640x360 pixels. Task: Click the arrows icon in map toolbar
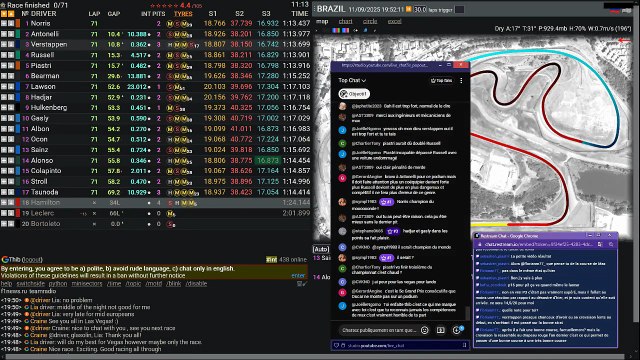(x=356, y=30)
